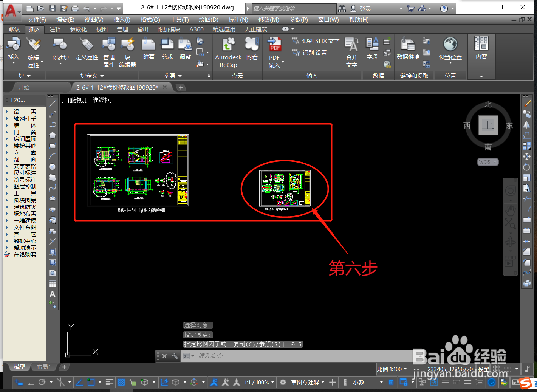
Task: Toggle annotation visibility icon in status bar
Action: point(214,382)
